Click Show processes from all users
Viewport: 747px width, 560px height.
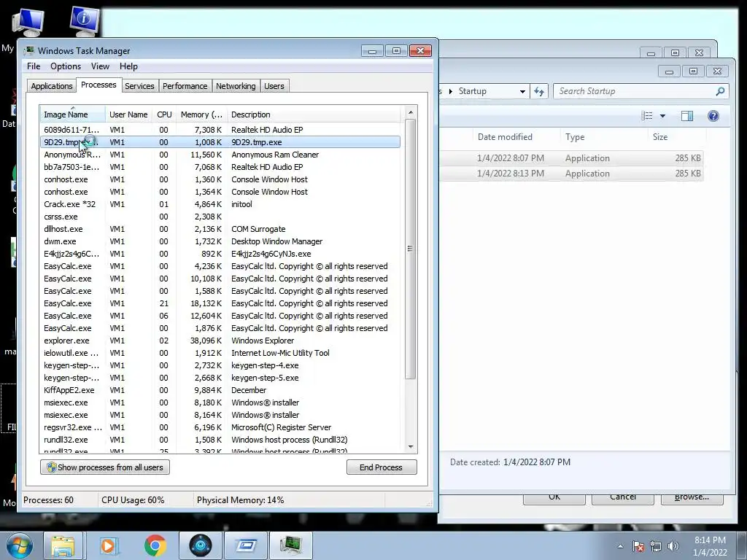tap(105, 467)
